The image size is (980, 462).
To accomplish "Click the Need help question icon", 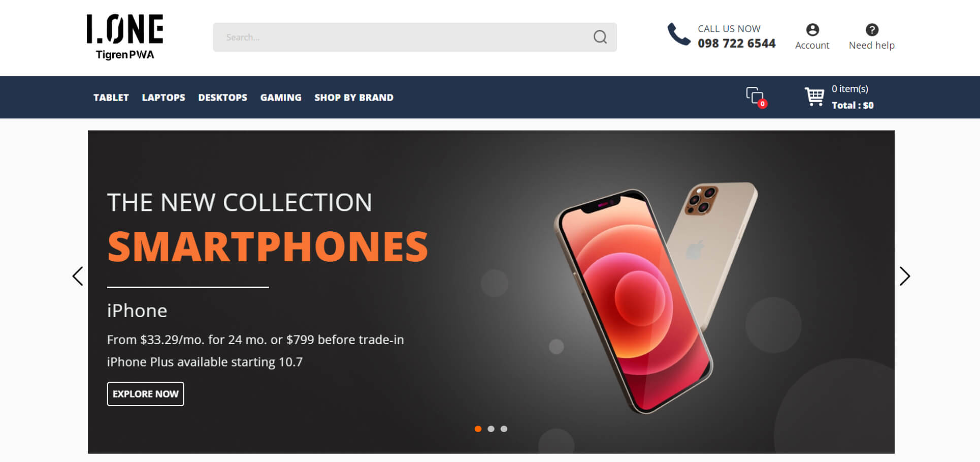I will click(x=872, y=29).
